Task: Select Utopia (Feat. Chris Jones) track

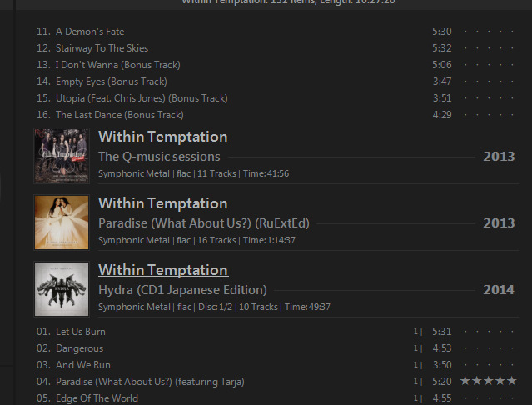Action: click(117, 98)
